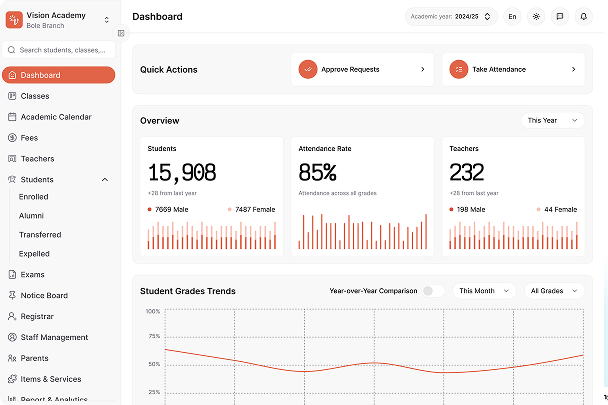Viewport: 608px width, 405px height.
Task: Click the Parents people icon
Action: click(12, 358)
